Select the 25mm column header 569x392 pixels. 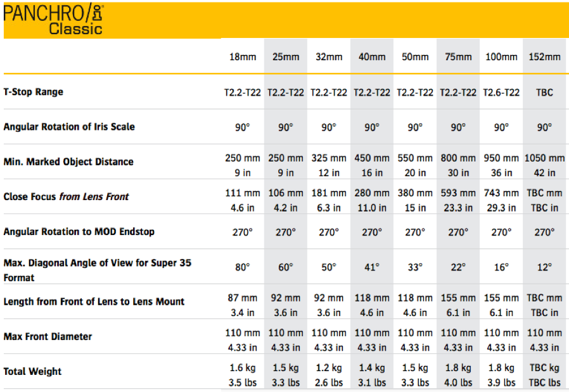click(286, 57)
